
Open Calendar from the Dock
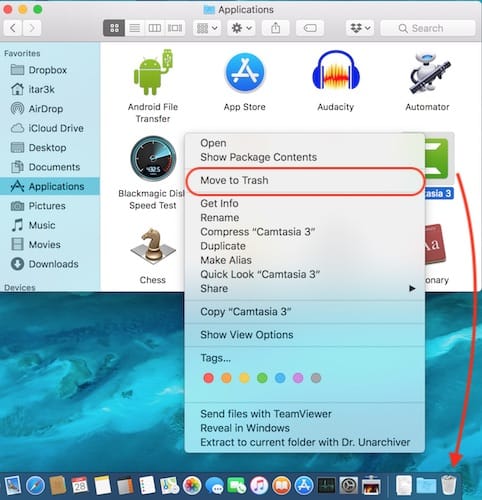coord(80,485)
